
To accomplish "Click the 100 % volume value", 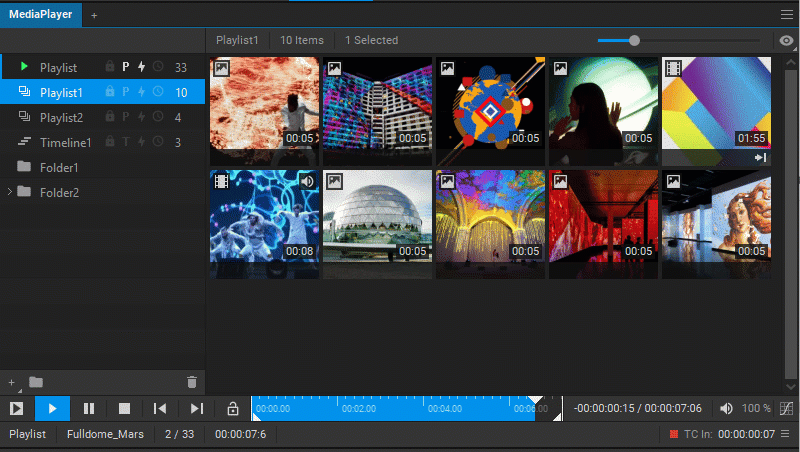I will [756, 408].
